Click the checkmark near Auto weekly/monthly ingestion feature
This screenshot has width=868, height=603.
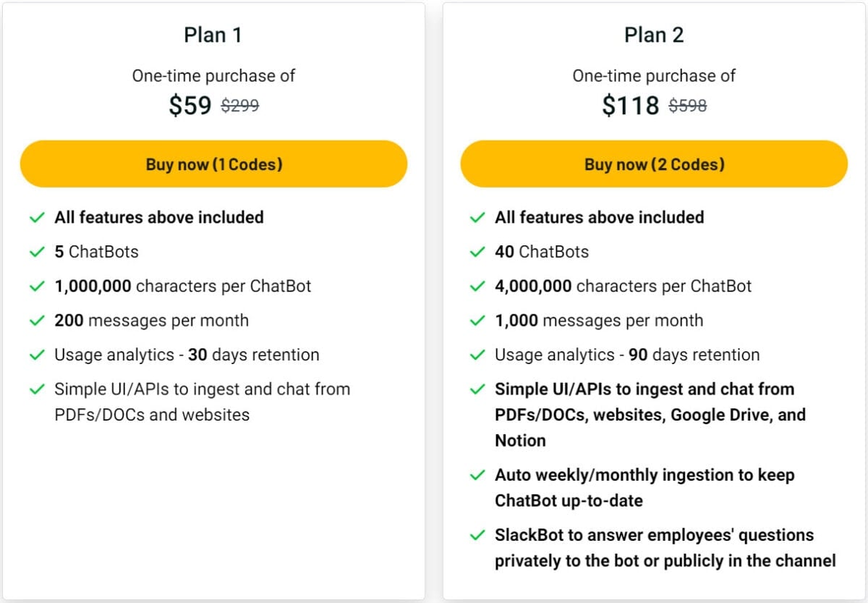click(x=477, y=475)
